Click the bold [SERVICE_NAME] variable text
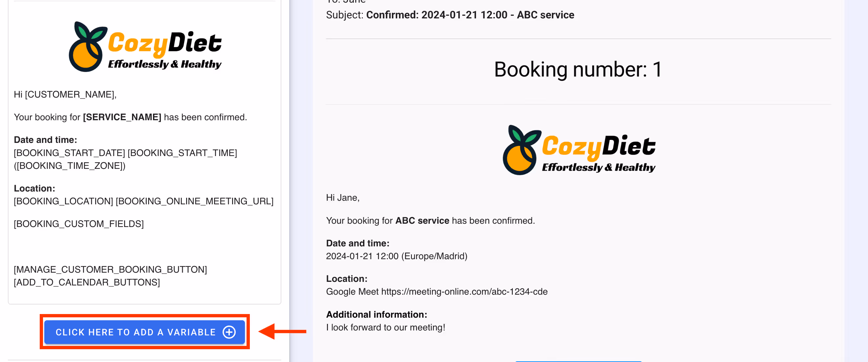The image size is (868, 362). pyautogui.click(x=122, y=117)
